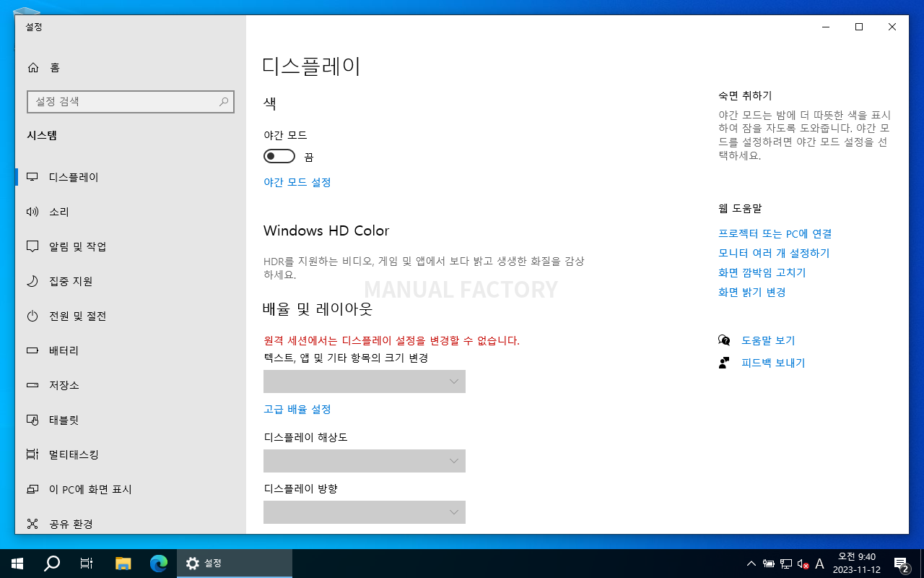924x578 pixels.
Task: Select the 배터리 battery icon
Action: click(x=32, y=350)
